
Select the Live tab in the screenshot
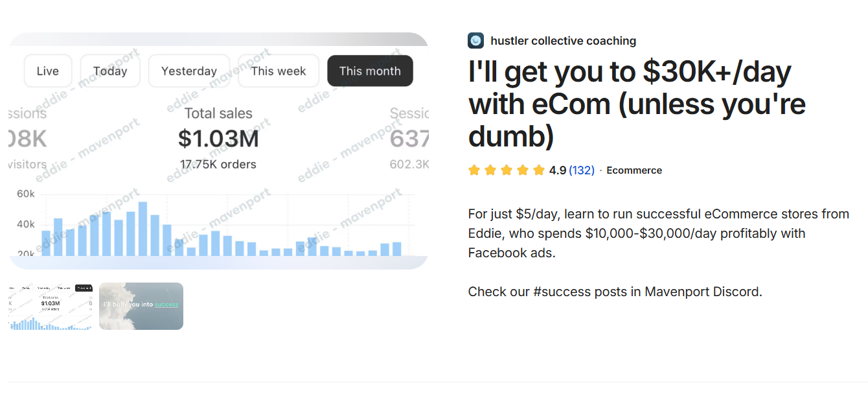(x=48, y=71)
